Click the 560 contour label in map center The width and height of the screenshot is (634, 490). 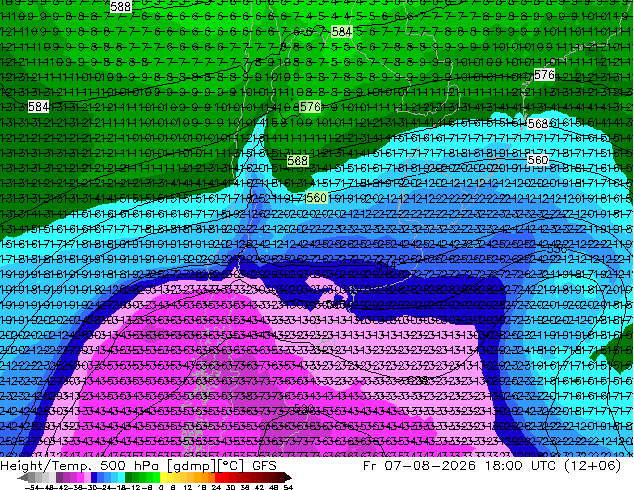[x=316, y=198]
